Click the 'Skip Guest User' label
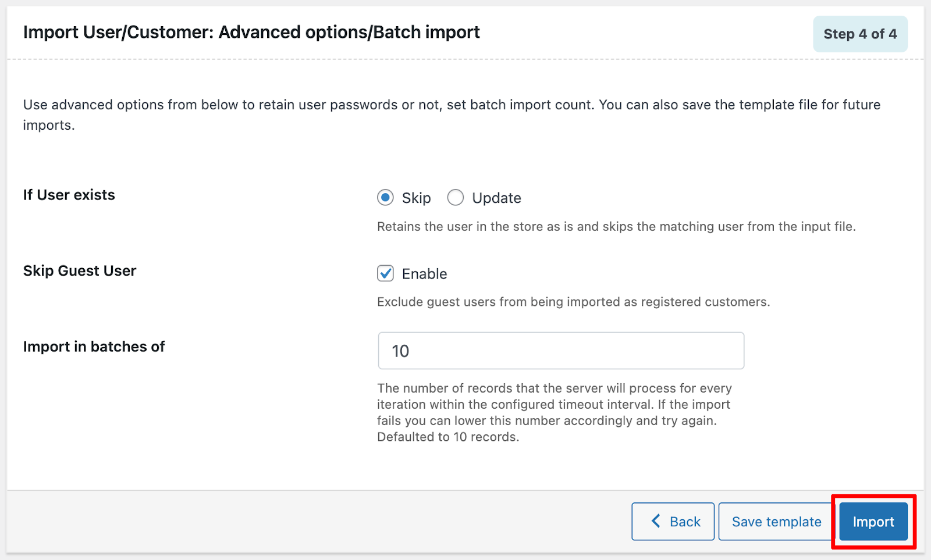The image size is (931, 560). (x=80, y=271)
